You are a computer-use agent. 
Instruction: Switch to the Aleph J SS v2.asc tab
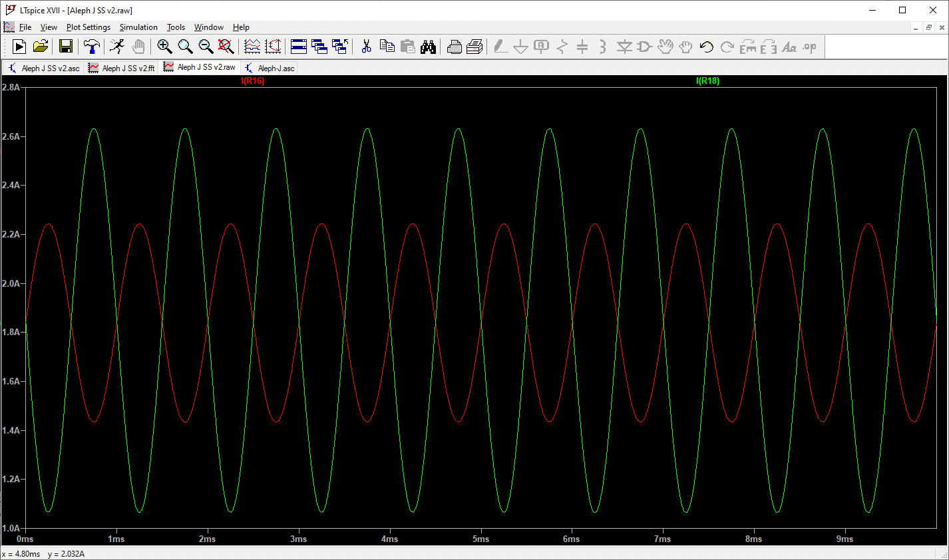coord(44,68)
